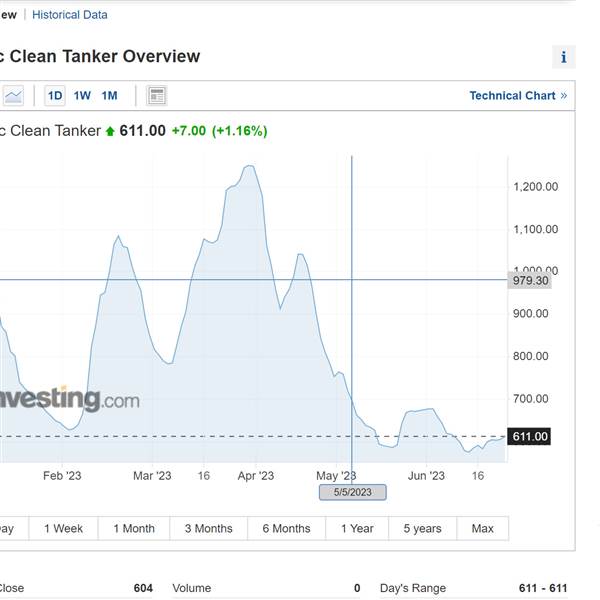Show the 5 years range

point(422,528)
